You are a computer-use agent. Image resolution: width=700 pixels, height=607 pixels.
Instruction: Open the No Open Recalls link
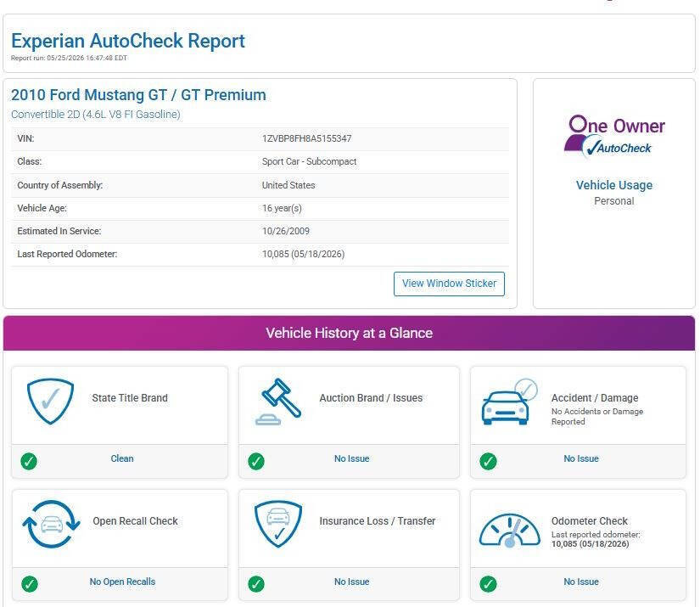click(122, 582)
